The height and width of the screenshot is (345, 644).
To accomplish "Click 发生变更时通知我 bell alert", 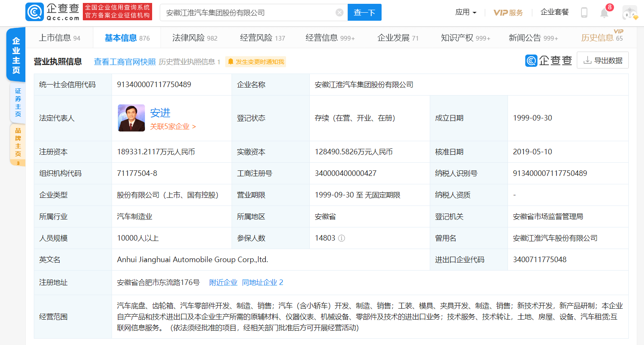I will coord(256,62).
